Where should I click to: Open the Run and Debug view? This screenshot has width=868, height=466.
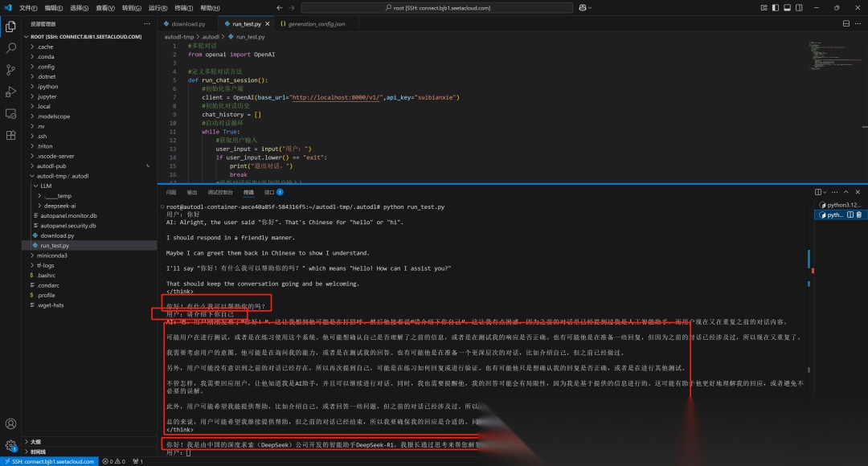(10, 92)
